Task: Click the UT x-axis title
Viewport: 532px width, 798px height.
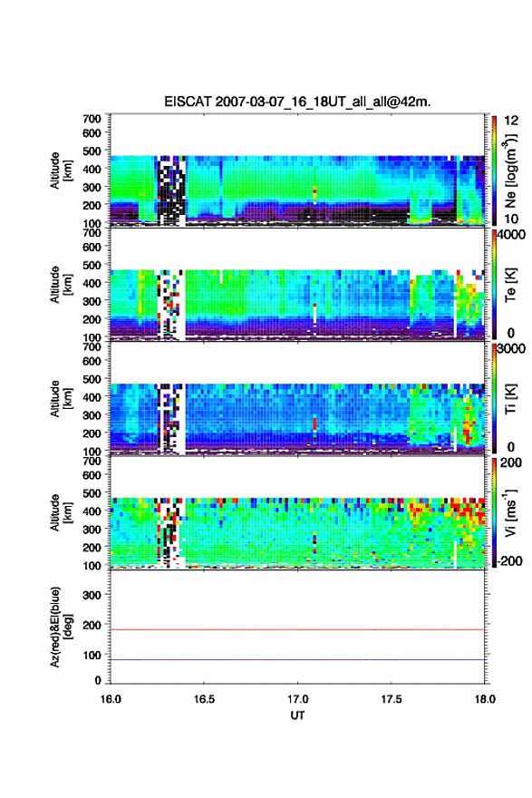Action: point(297,715)
